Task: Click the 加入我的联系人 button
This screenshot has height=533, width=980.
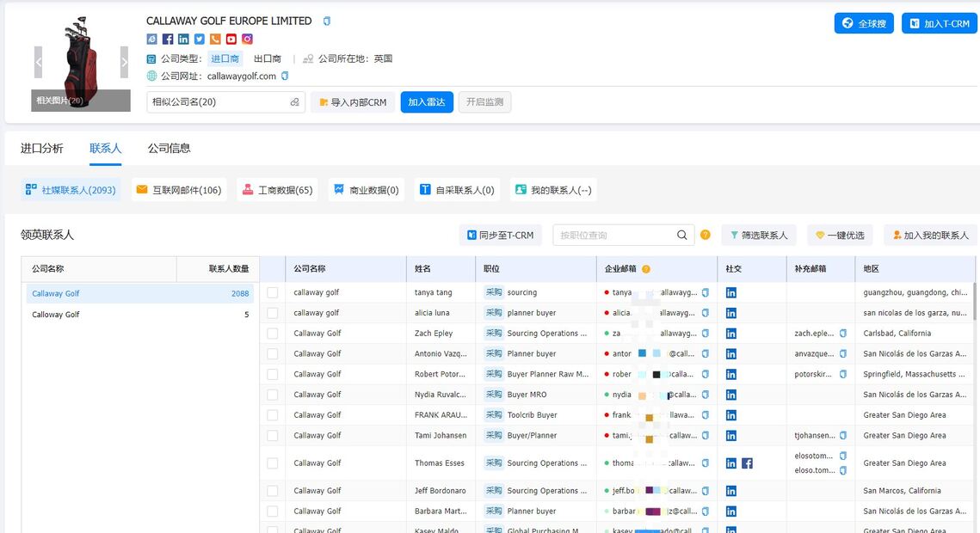Action: (930, 236)
